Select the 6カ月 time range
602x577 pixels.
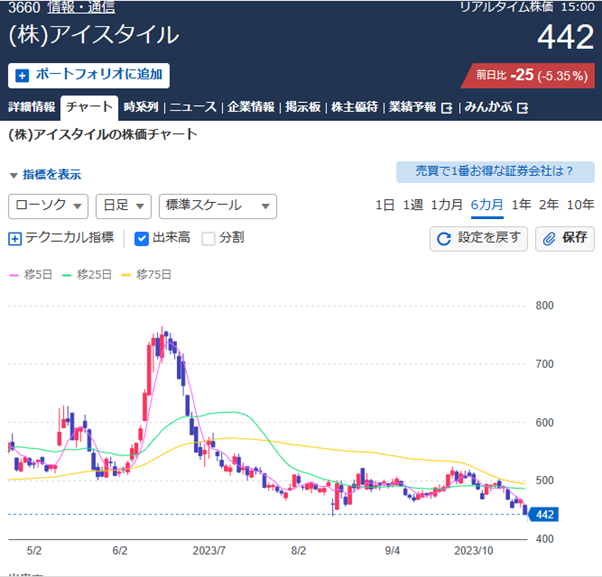pos(487,206)
